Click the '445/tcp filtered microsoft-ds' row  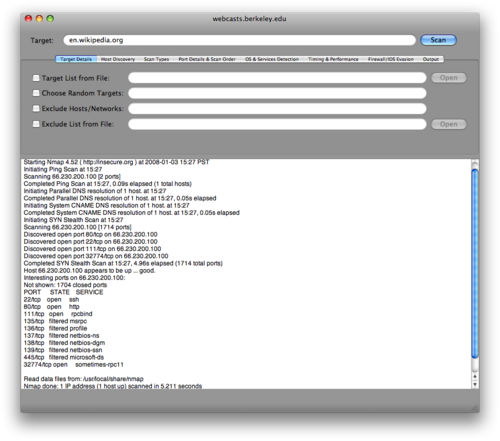pos(64,357)
